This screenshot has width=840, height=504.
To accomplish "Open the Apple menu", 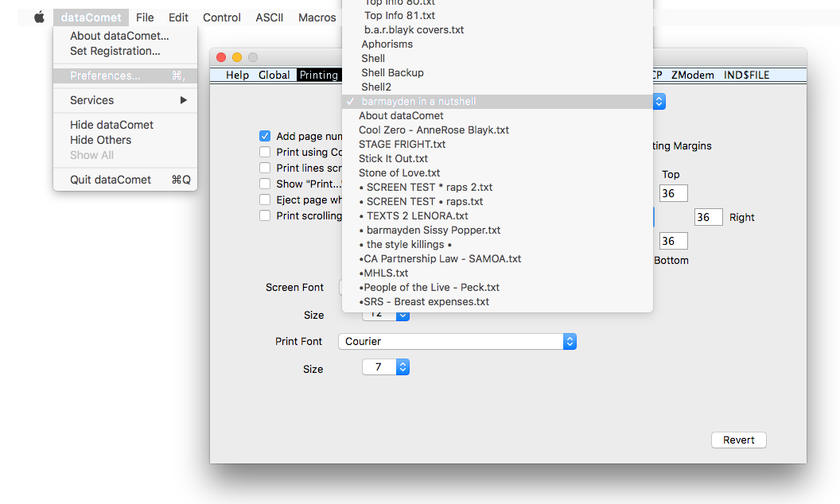I will tap(39, 17).
